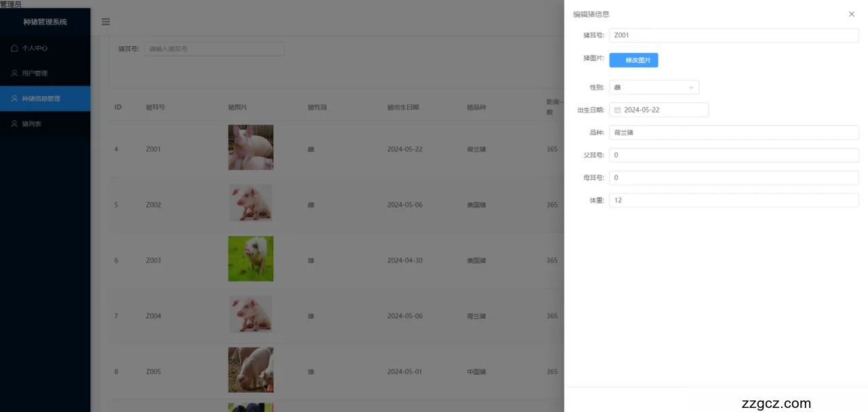Click the hamburger menu collapse icon
The width and height of the screenshot is (868, 412).
click(x=106, y=22)
